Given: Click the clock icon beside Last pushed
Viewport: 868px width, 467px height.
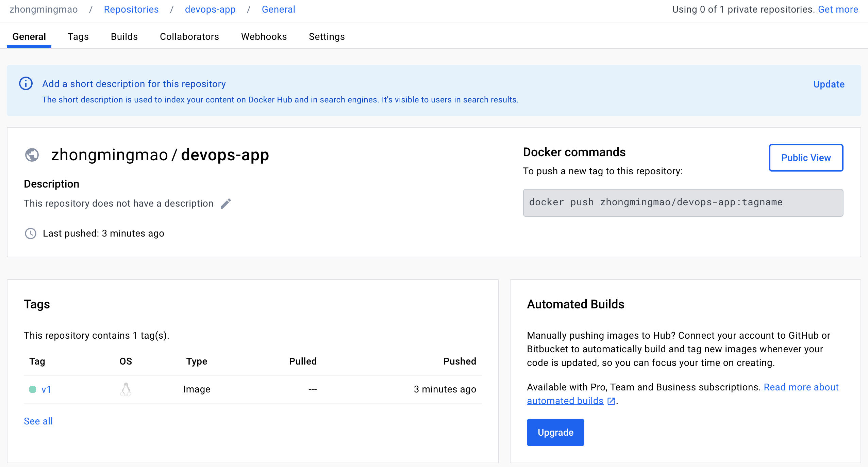Looking at the screenshot, I should (31, 233).
